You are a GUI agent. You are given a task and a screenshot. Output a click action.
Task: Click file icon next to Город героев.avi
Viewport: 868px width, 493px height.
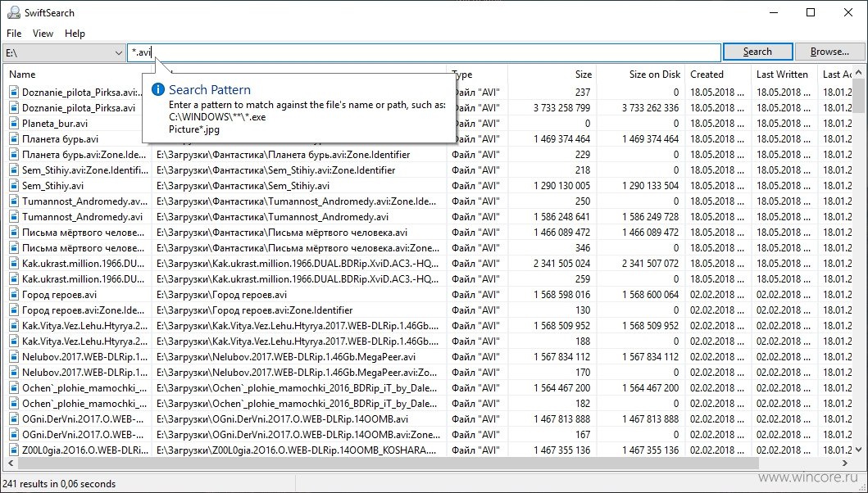coord(14,295)
